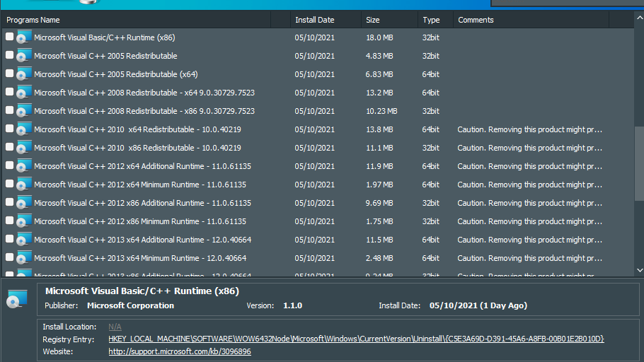
Task: Click installer icon of Visual C++ 2005 Redistributable 32bit row
Action: [x=24, y=55]
